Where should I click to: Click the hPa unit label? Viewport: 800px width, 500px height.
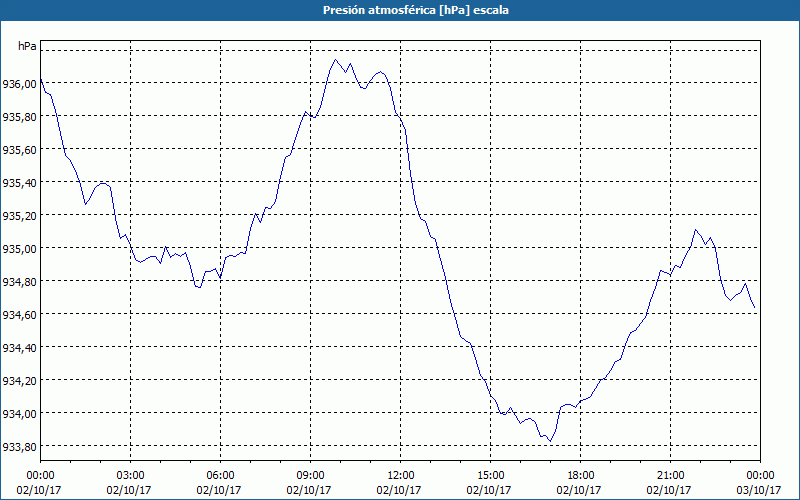pos(27,46)
